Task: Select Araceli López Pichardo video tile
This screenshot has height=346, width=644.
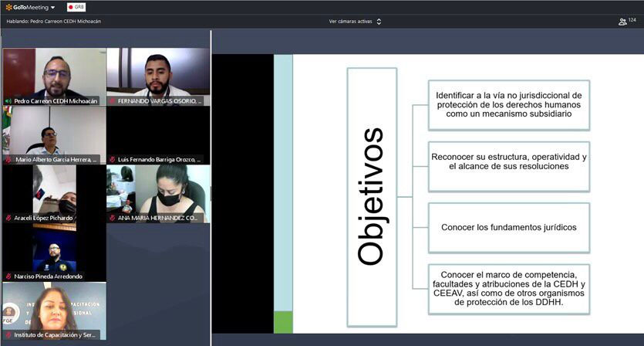Action: click(x=54, y=194)
